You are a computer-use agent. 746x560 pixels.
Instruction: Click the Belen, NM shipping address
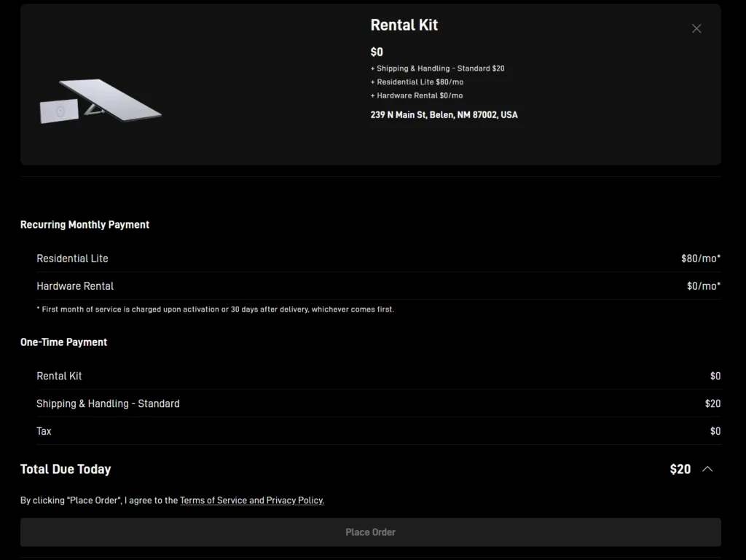click(444, 115)
